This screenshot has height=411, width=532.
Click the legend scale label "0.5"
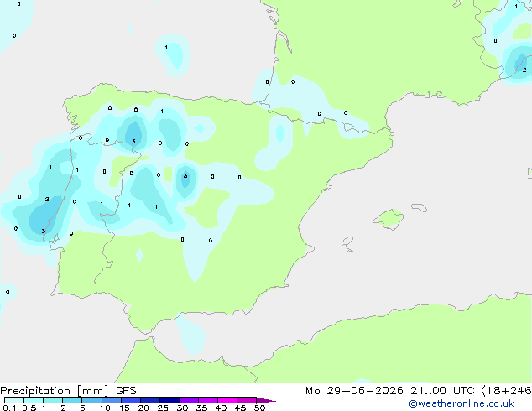(x=29, y=408)
